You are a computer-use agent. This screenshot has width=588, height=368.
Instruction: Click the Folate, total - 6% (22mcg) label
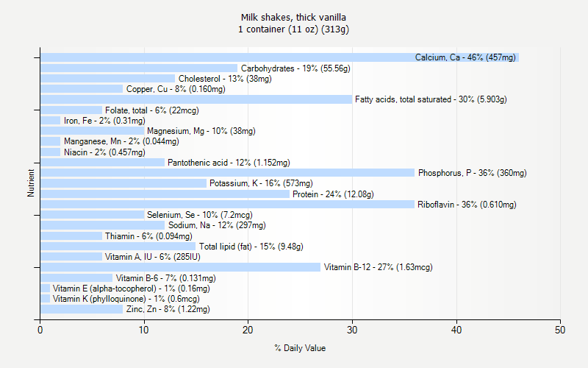coord(152,110)
